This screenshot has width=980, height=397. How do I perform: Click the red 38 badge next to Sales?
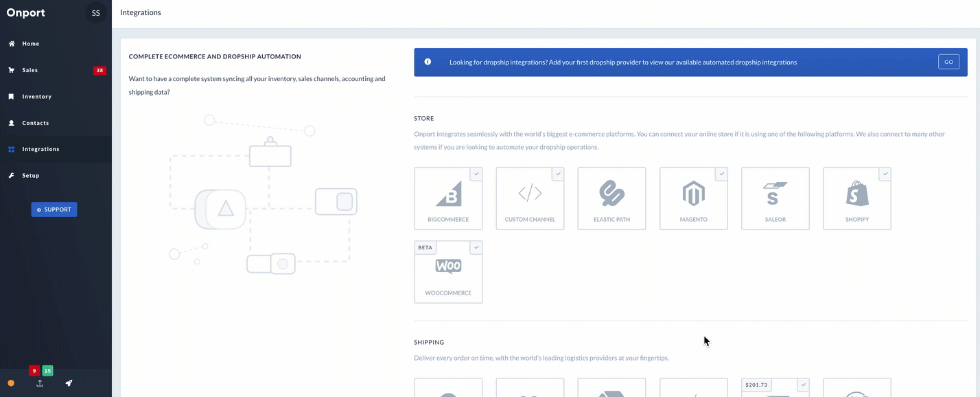[100, 70]
